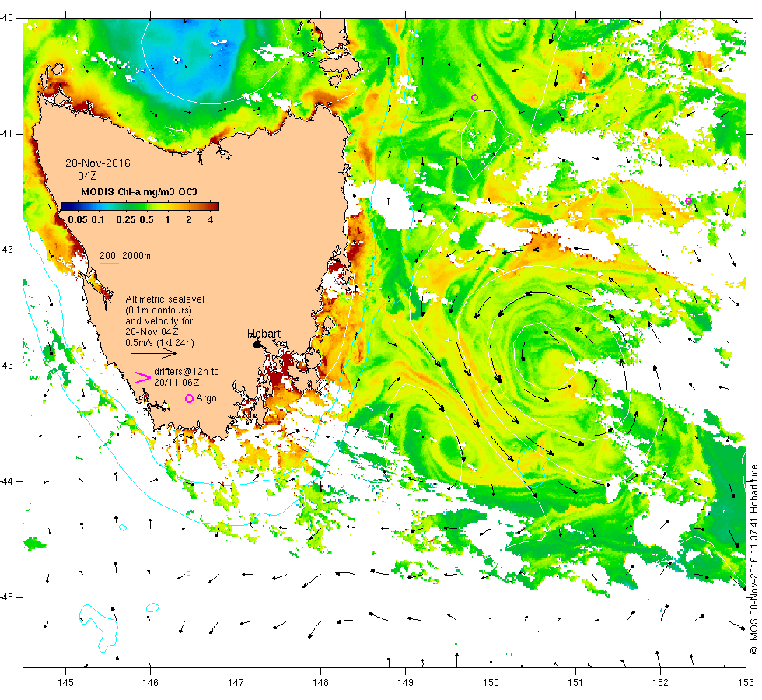762x700 pixels.
Task: Click the '04Z' time label under date
Action: [x=87, y=176]
